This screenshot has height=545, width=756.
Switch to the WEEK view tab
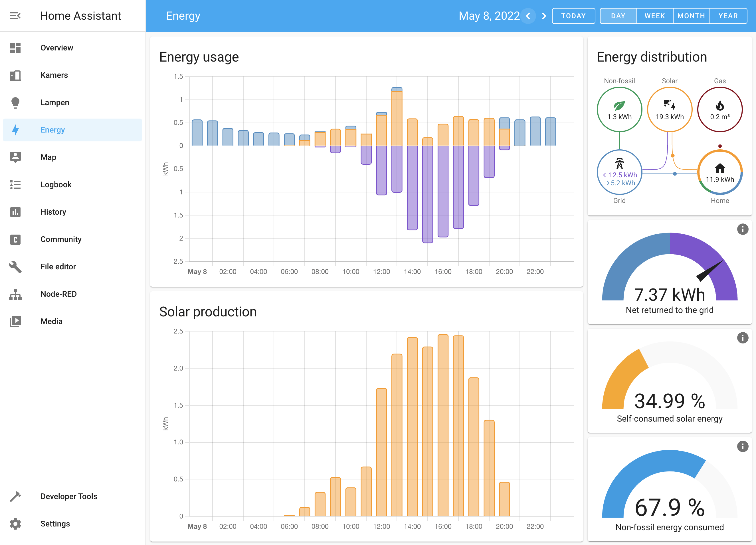click(x=654, y=16)
